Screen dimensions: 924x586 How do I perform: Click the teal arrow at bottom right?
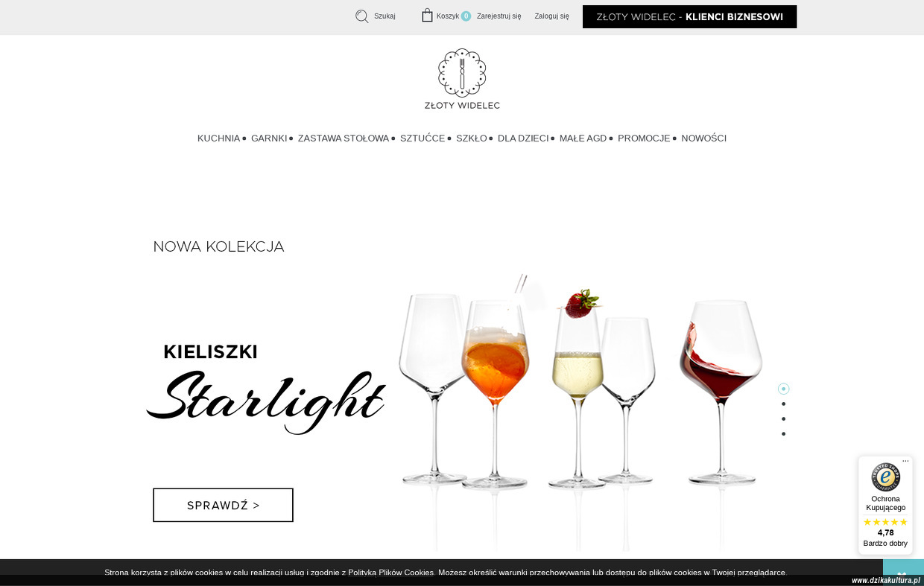pyautogui.click(x=902, y=572)
